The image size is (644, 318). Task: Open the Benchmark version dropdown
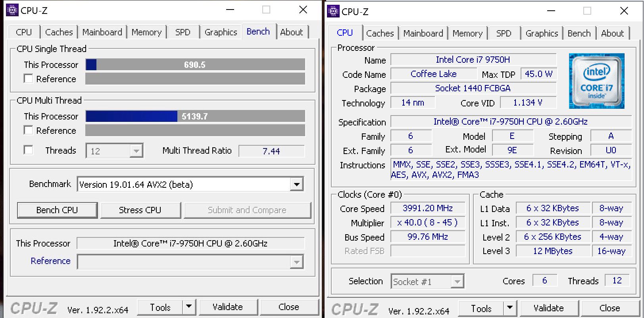(190, 184)
